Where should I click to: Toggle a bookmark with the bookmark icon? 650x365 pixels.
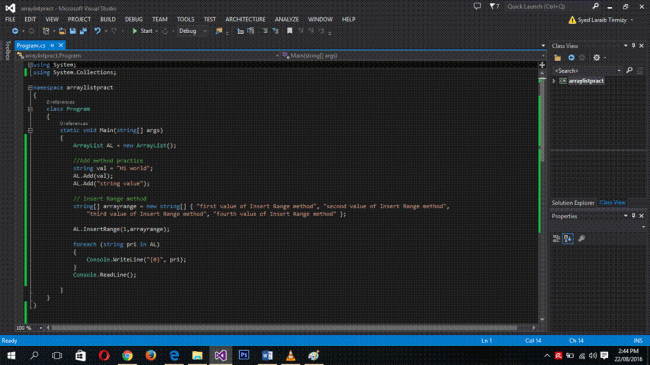tap(289, 31)
